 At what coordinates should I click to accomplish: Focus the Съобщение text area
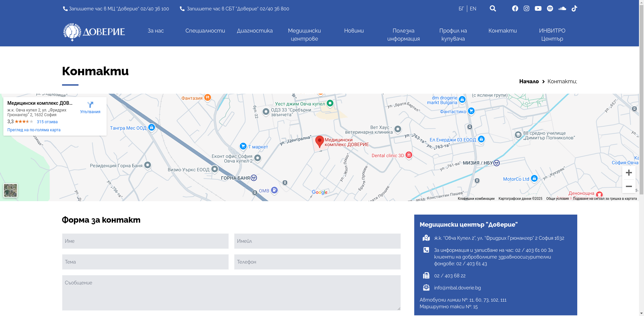(231, 292)
